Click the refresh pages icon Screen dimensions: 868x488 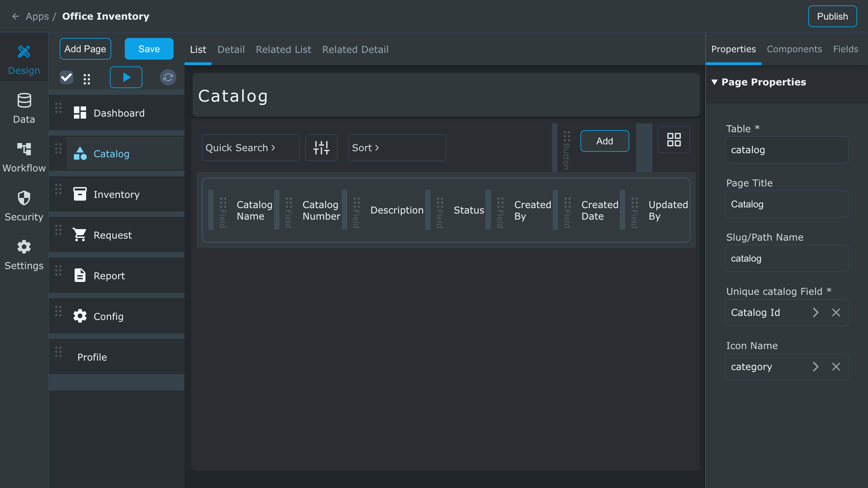(168, 78)
